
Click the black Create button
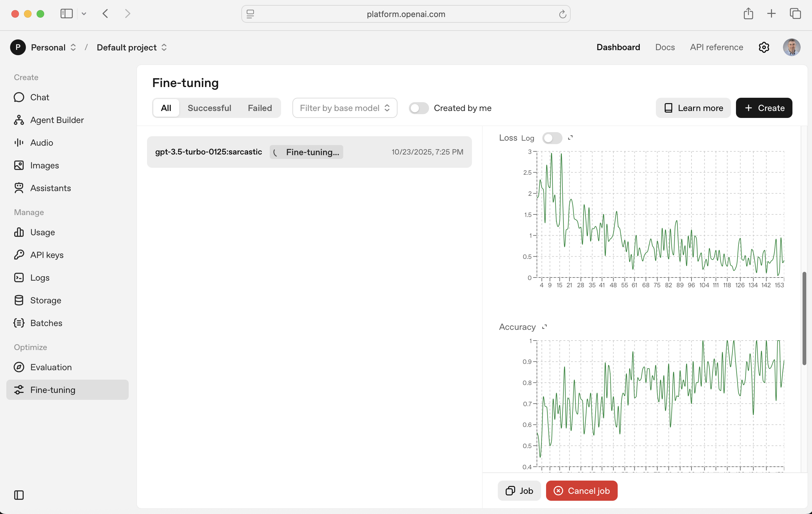click(763, 108)
